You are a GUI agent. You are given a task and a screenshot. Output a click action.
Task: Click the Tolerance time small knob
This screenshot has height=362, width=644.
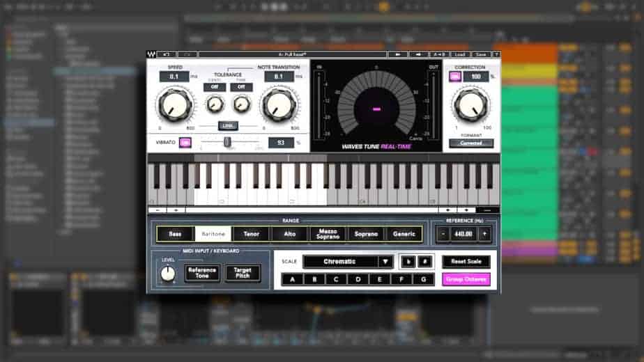(x=241, y=104)
